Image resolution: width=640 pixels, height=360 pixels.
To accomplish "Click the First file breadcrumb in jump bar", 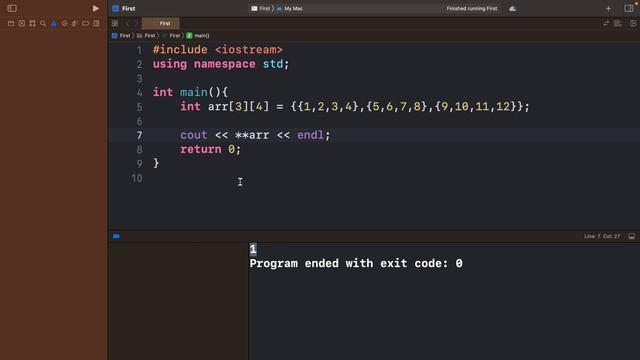I will (x=171, y=36).
